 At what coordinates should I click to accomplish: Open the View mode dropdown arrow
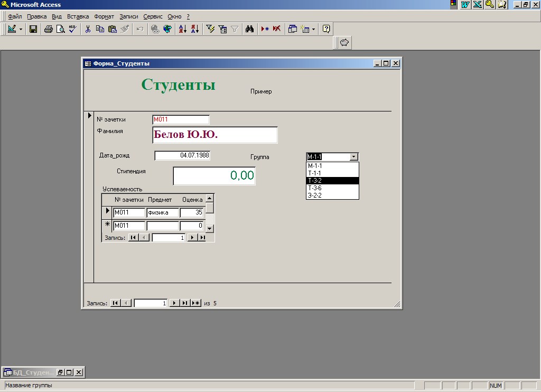tap(21, 29)
